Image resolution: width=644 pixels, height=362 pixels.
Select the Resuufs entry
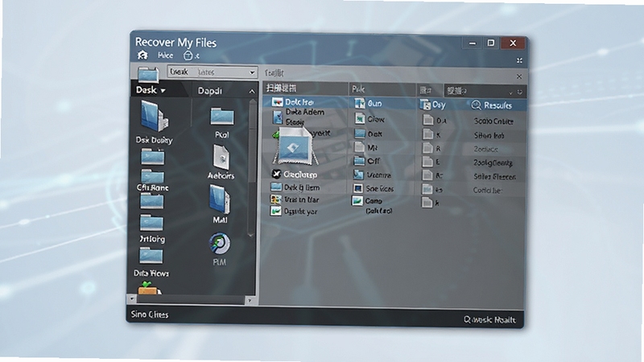click(x=497, y=105)
